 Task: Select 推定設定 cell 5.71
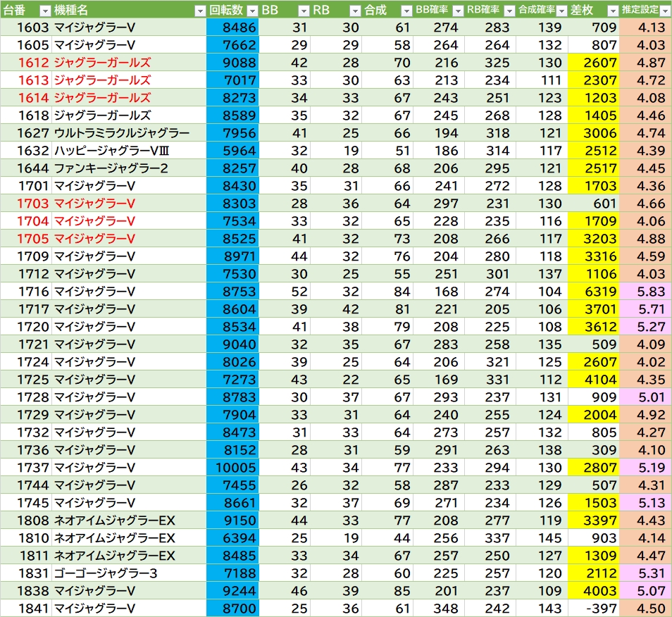[645, 309]
